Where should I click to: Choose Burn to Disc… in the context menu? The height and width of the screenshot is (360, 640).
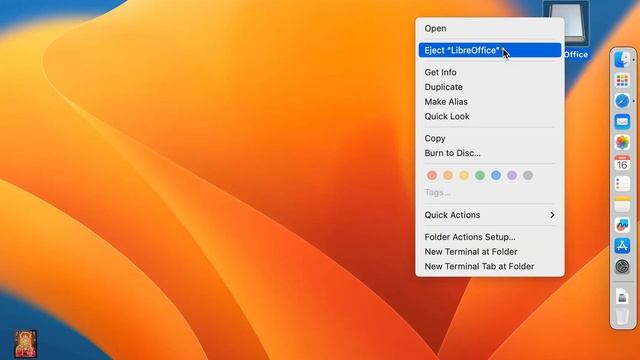[x=490, y=153]
